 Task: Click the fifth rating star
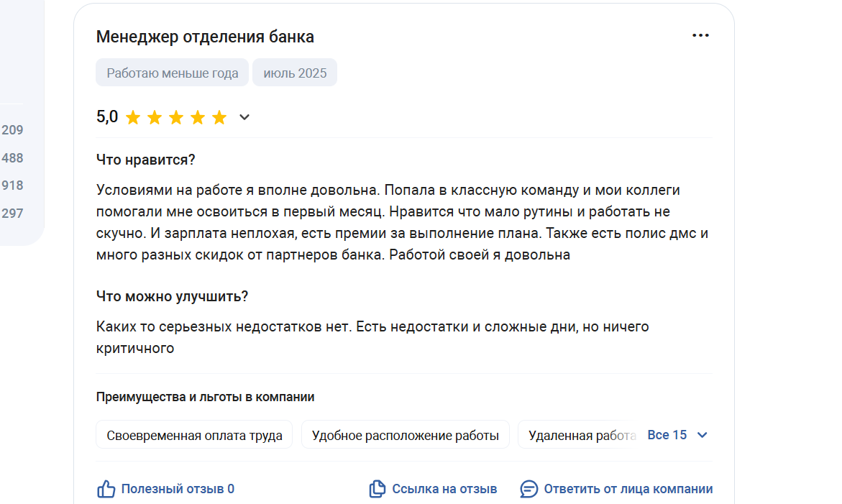coord(219,117)
